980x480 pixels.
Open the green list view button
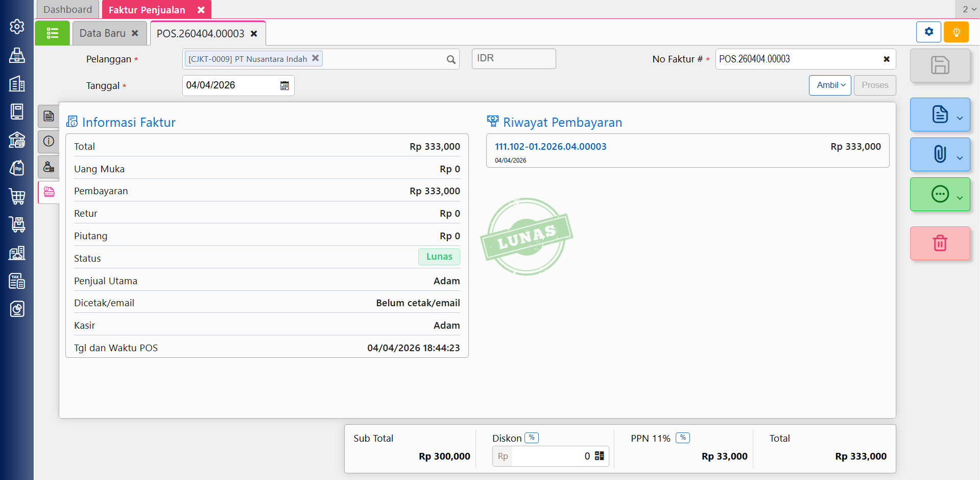[x=52, y=33]
